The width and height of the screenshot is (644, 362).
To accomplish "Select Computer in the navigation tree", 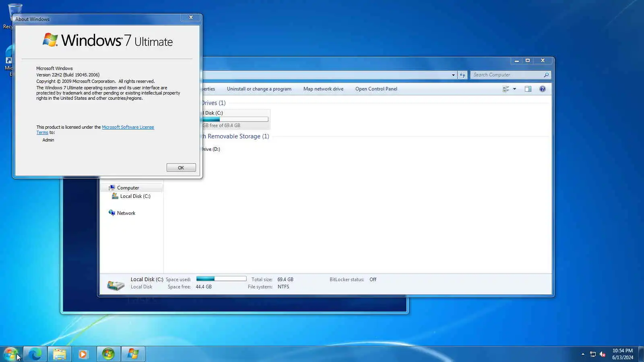I will (x=132, y=188).
